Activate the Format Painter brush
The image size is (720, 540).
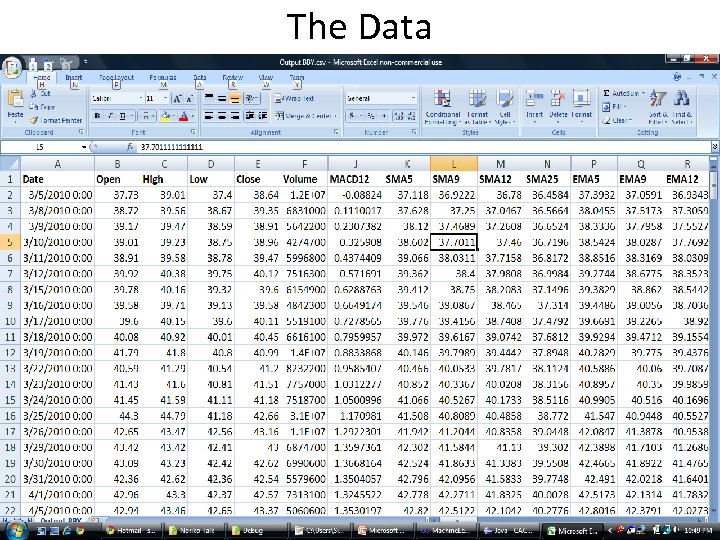[x=56, y=120]
